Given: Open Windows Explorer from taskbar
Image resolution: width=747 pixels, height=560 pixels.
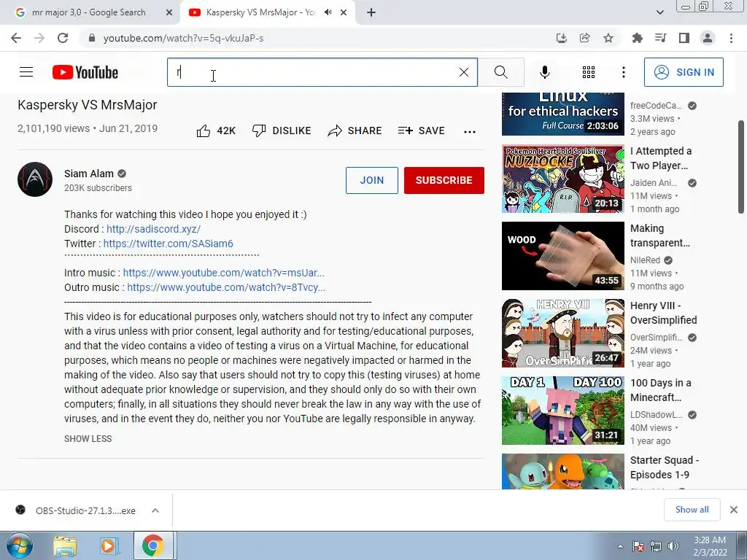Looking at the screenshot, I should pyautogui.click(x=64, y=545).
